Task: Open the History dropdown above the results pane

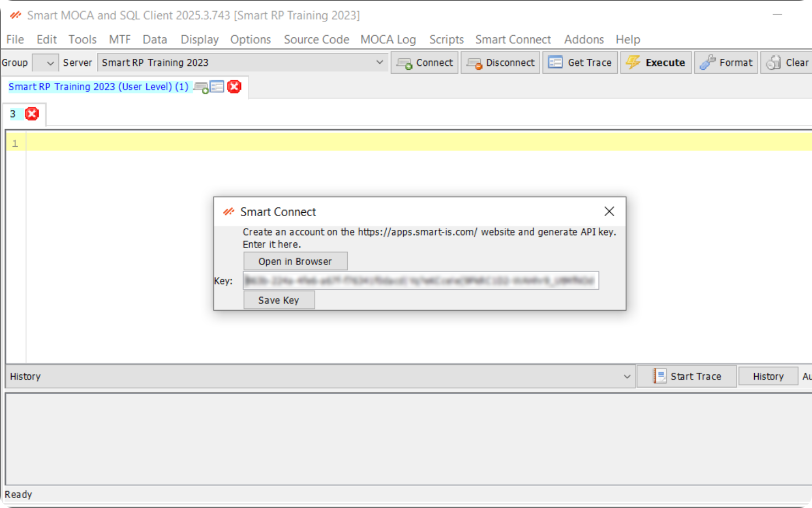Action: (627, 377)
